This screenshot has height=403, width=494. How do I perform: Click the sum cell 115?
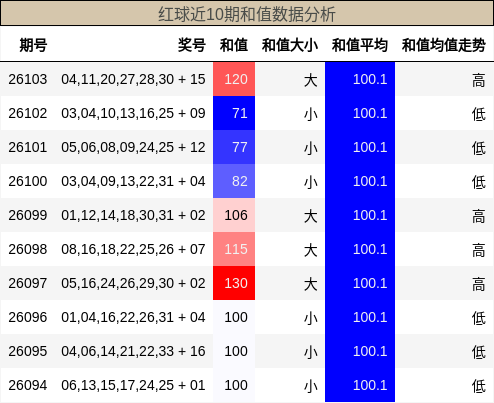click(234, 249)
